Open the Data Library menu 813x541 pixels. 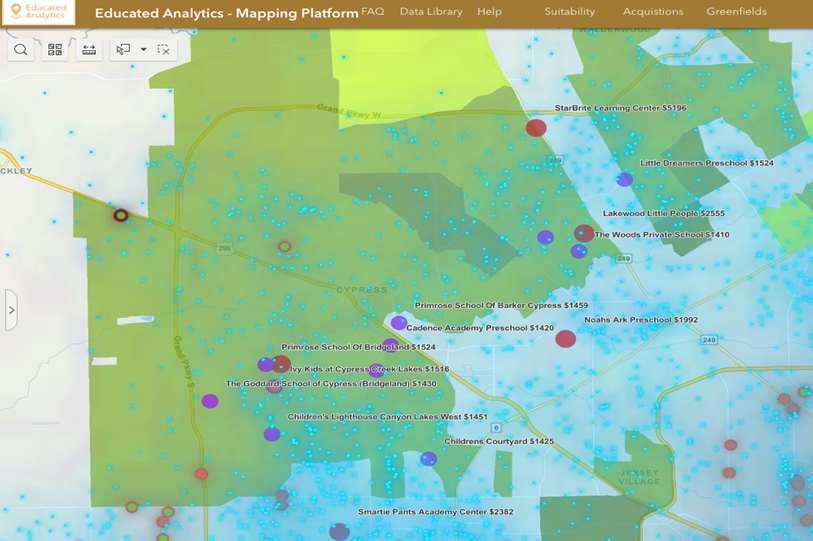[431, 12]
